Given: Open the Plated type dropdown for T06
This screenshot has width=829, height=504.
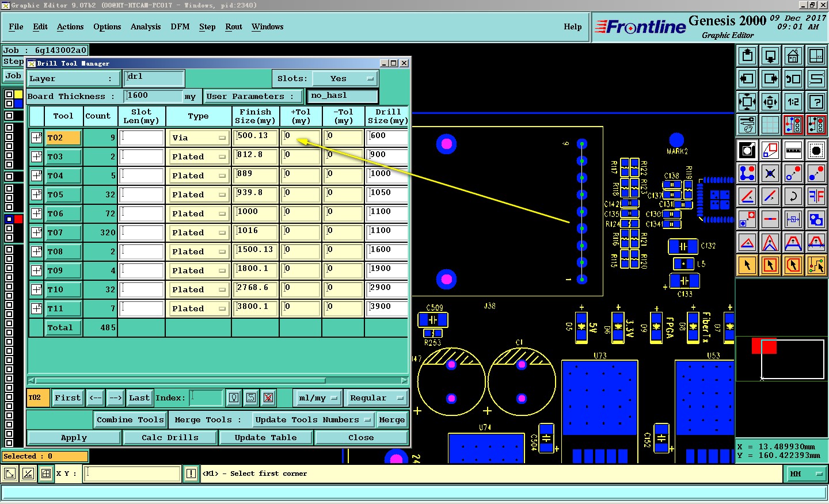Looking at the screenshot, I should click(199, 213).
